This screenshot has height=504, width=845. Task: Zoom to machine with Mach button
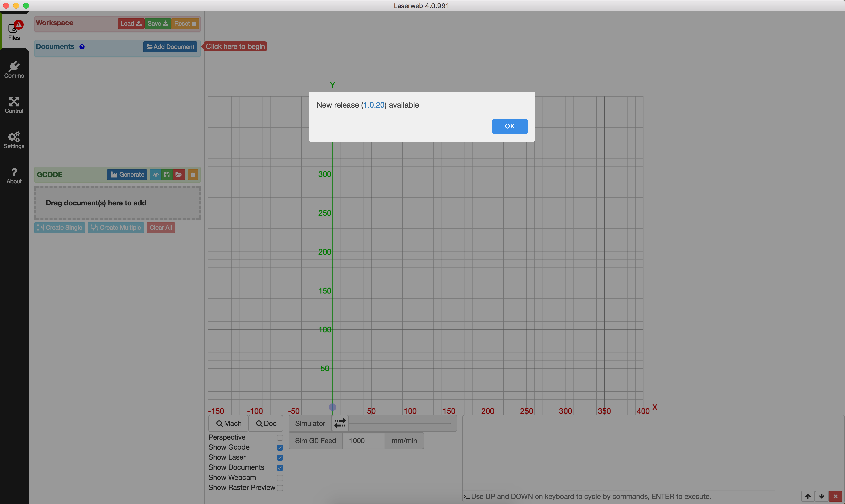tap(228, 423)
